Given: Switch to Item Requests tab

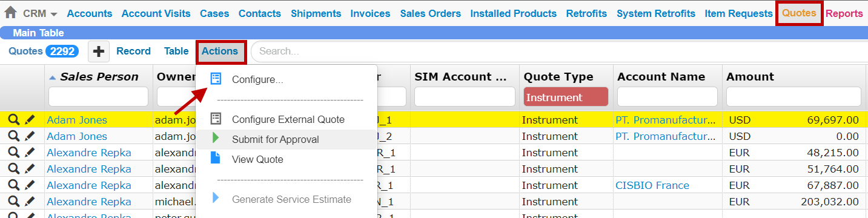Looking at the screenshot, I should 738,13.
